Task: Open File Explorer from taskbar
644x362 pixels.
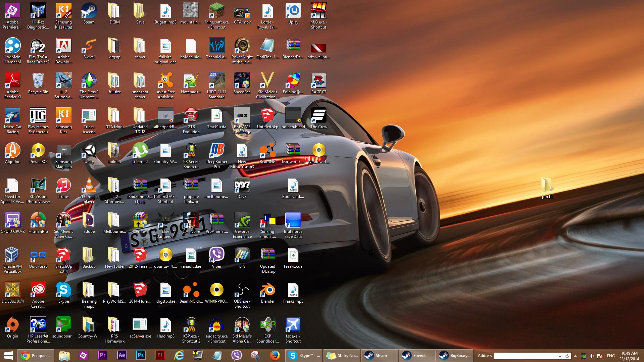Action: coord(64,355)
